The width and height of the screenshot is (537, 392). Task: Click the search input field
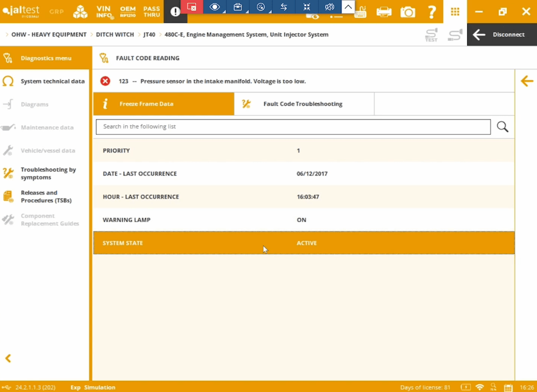click(x=293, y=127)
